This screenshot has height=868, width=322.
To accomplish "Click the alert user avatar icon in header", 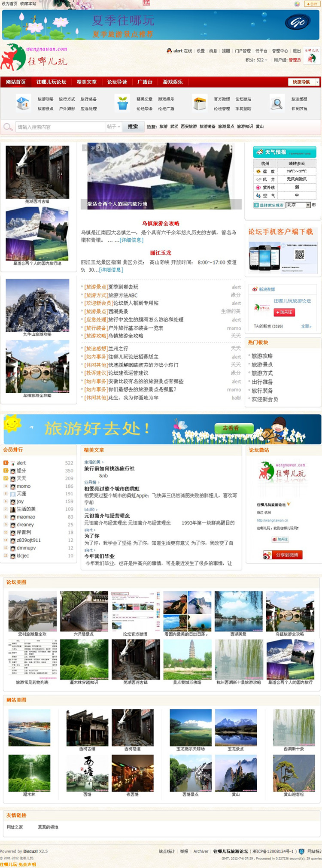I will [x=169, y=51].
